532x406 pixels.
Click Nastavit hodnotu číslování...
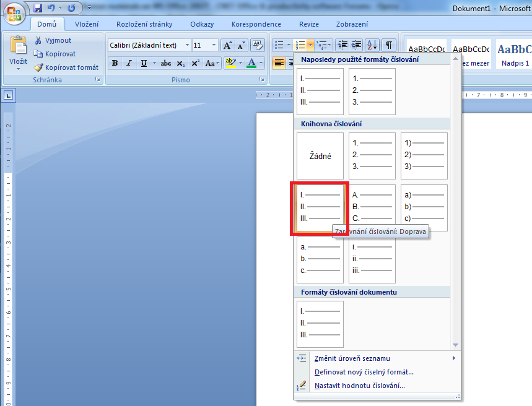click(377, 386)
